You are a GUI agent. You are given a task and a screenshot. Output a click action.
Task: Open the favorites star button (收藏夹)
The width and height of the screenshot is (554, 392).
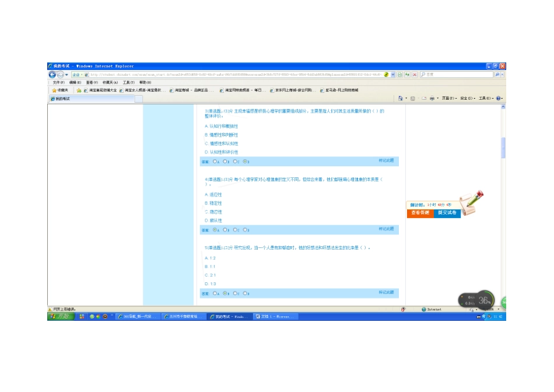(x=59, y=90)
